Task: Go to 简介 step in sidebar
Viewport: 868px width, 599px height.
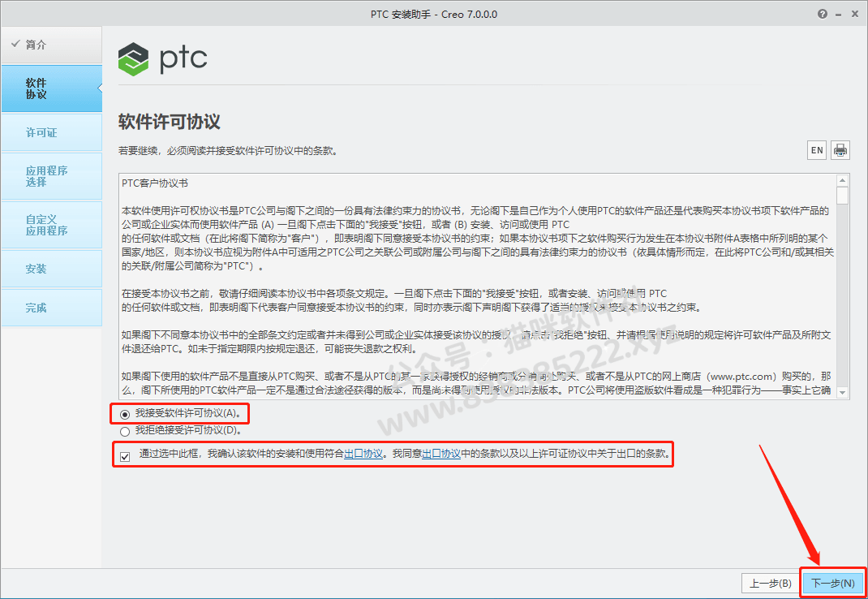Action: (51, 45)
